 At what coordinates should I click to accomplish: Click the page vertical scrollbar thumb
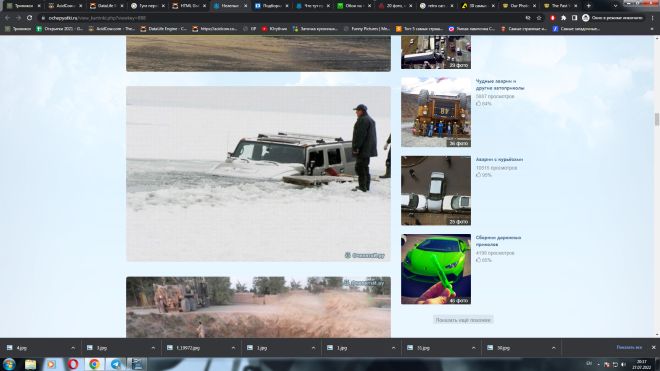(x=656, y=119)
